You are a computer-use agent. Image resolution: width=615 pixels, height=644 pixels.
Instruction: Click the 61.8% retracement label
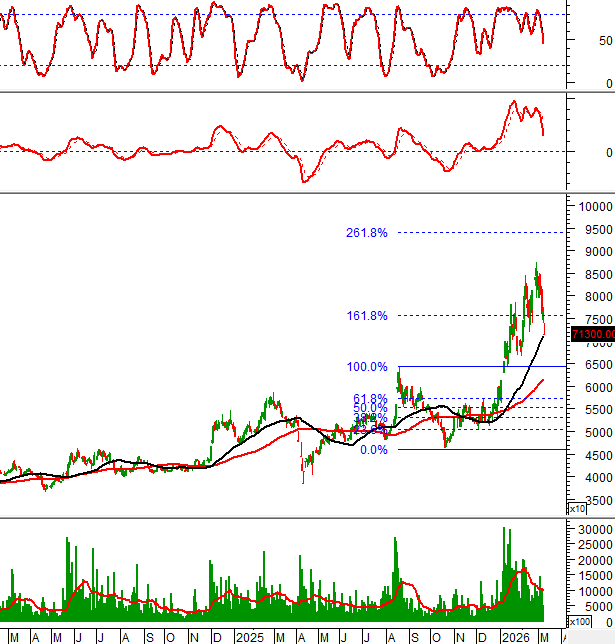(369, 399)
